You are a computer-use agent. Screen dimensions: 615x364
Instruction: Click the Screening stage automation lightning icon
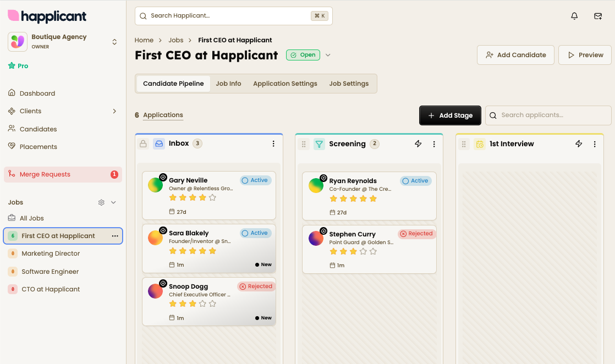coord(418,144)
